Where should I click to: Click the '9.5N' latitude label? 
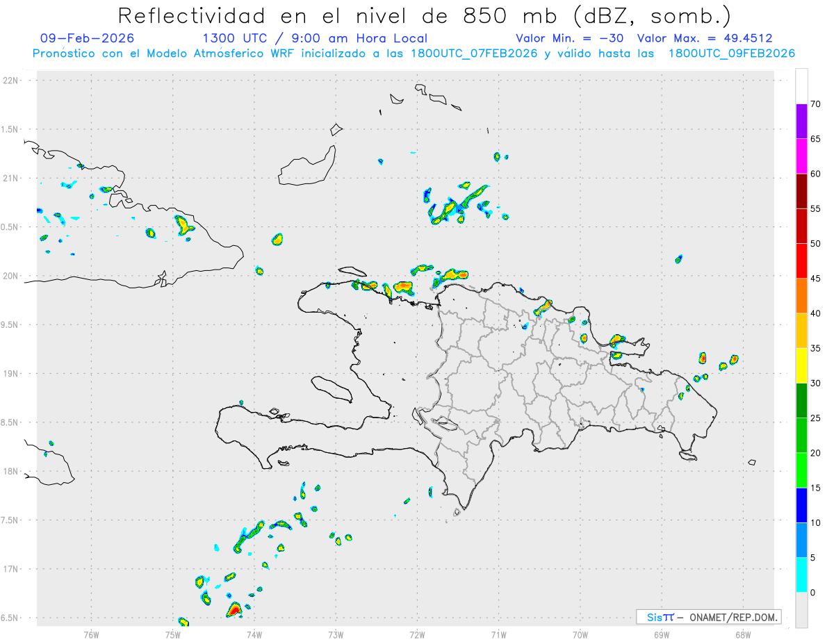[10, 324]
